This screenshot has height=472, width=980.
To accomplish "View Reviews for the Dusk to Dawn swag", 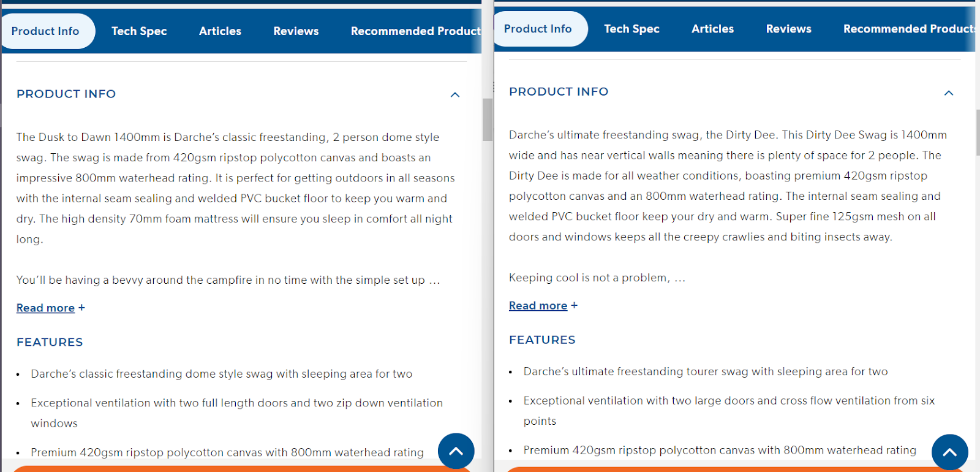I will pos(296,31).
